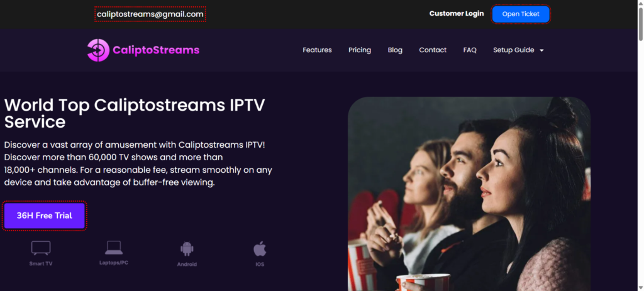Open the Customer Login link
The height and width of the screenshot is (291, 644).
click(x=457, y=14)
